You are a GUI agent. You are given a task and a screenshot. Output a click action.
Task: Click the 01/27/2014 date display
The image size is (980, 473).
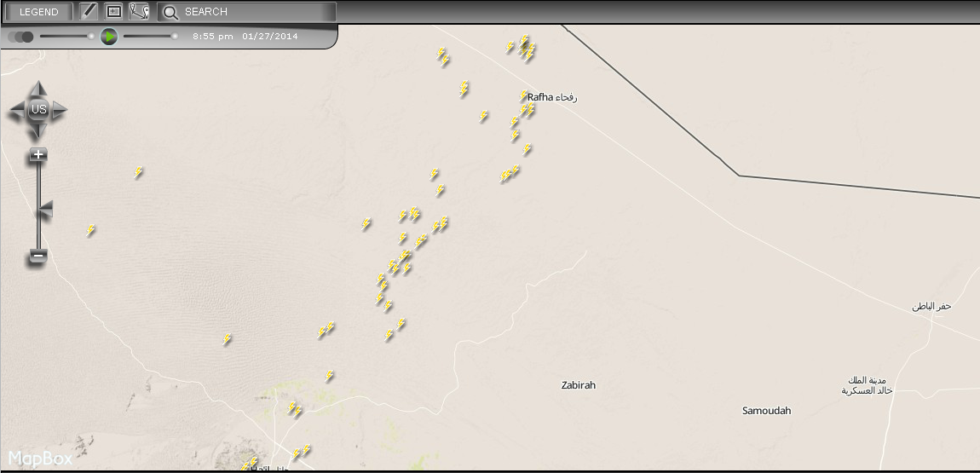click(270, 37)
